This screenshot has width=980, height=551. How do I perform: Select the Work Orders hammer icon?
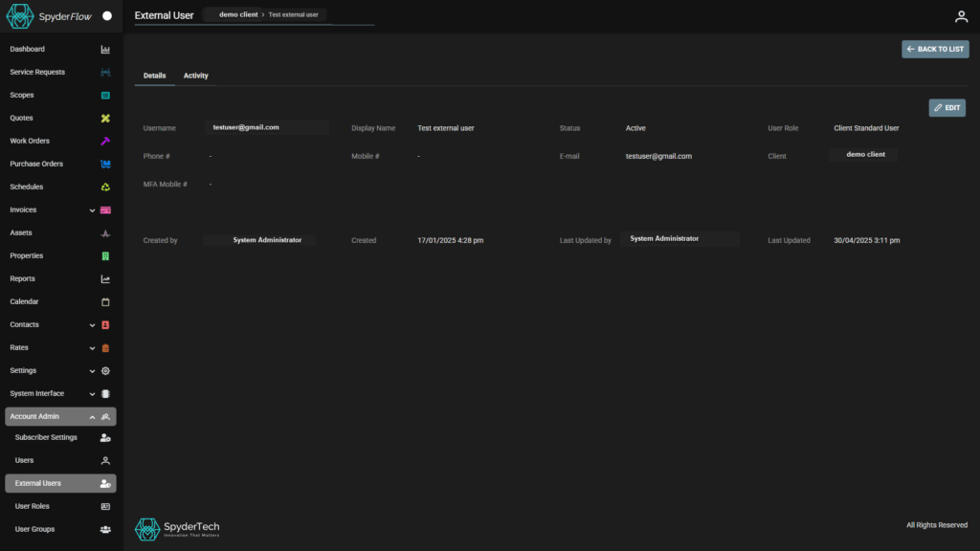pyautogui.click(x=105, y=142)
